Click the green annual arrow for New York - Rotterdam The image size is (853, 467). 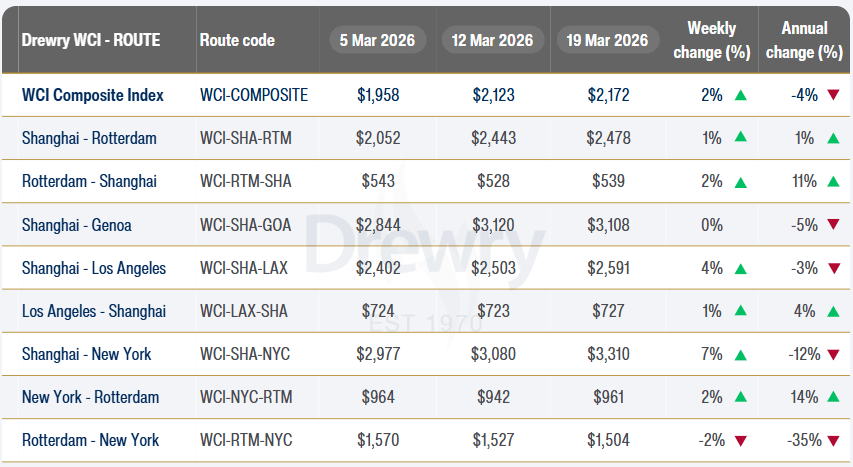(833, 397)
